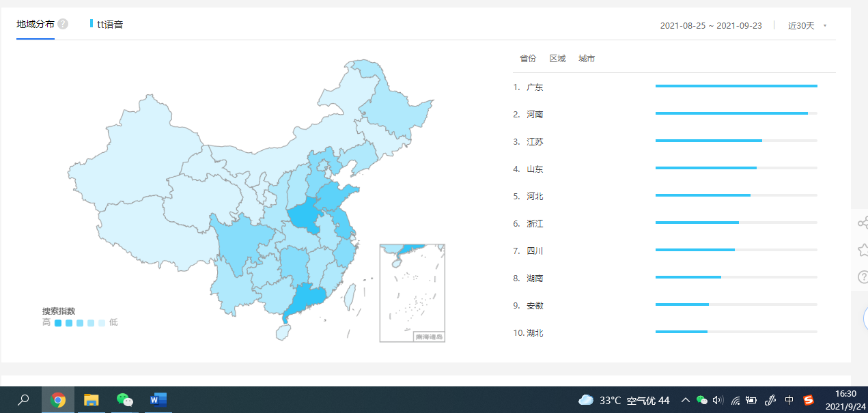Click the 河南 search index bar
This screenshot has width=868, height=413.
pos(736,113)
